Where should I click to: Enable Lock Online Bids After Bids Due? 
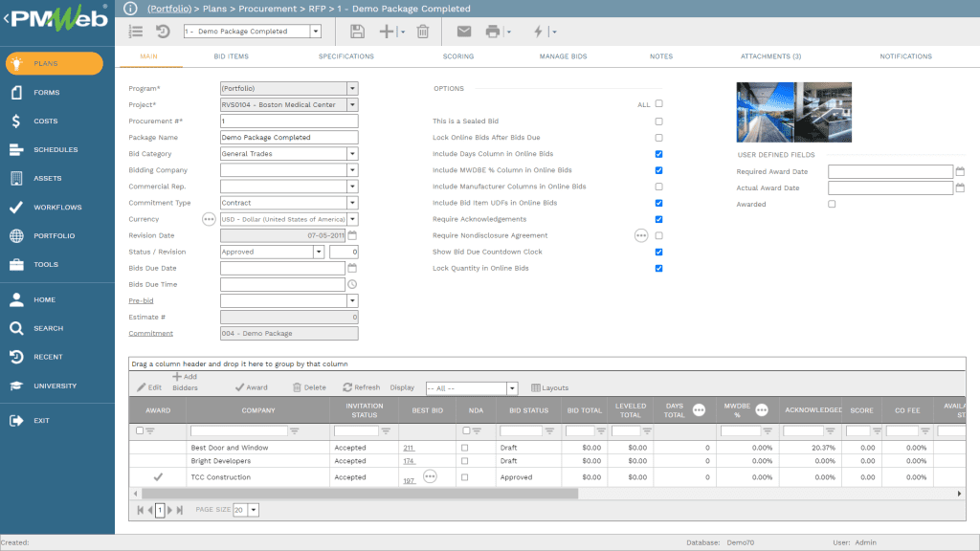click(x=658, y=138)
